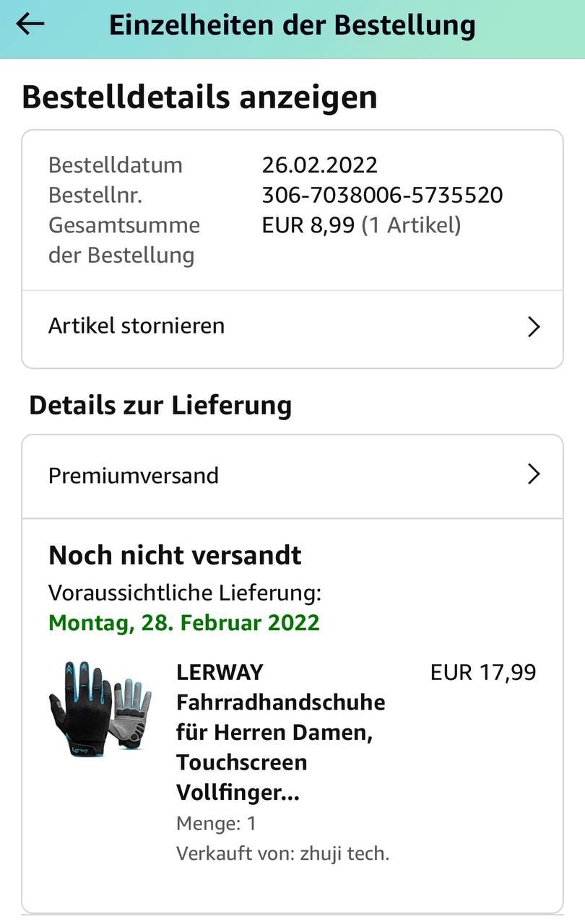This screenshot has height=924, width=585.
Task: Click the Menge: 1 quantity text
Action: (x=217, y=824)
